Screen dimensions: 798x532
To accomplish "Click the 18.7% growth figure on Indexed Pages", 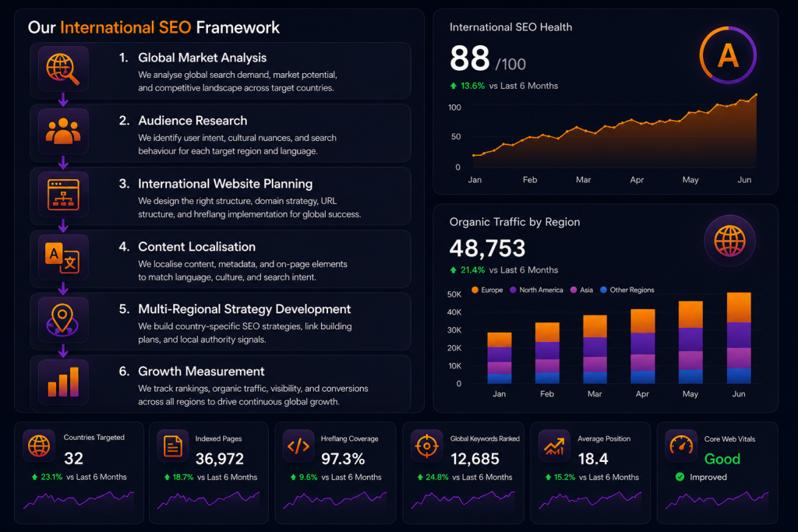I will pyautogui.click(x=182, y=477).
